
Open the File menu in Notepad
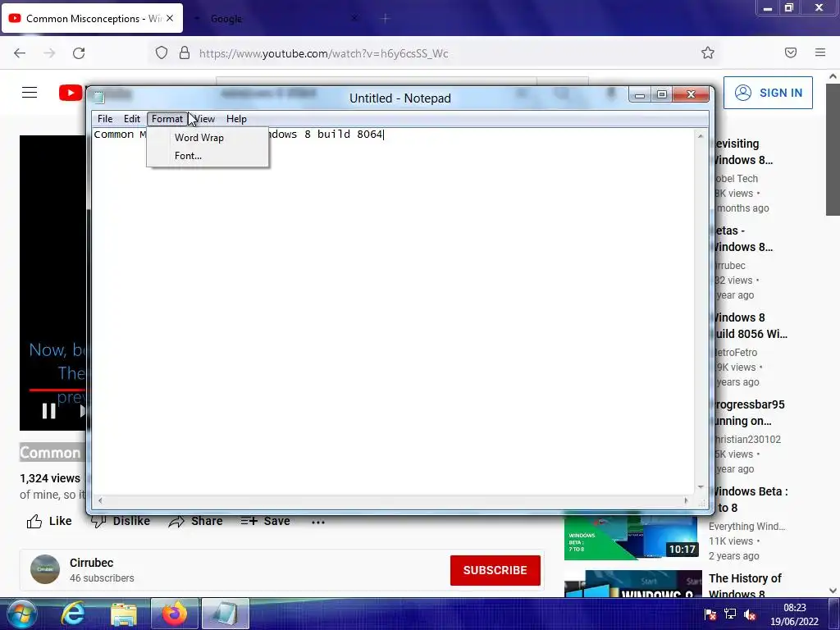click(105, 119)
